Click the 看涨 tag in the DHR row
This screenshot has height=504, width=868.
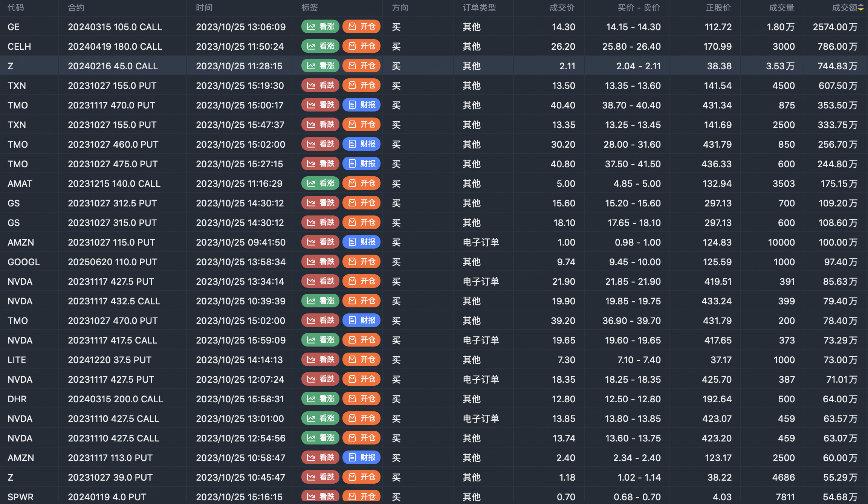point(321,399)
